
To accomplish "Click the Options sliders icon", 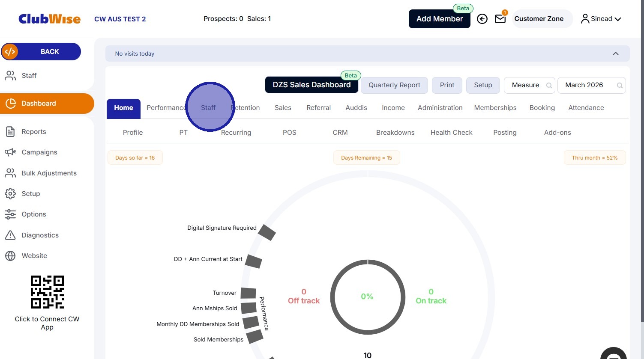I will coord(10,214).
